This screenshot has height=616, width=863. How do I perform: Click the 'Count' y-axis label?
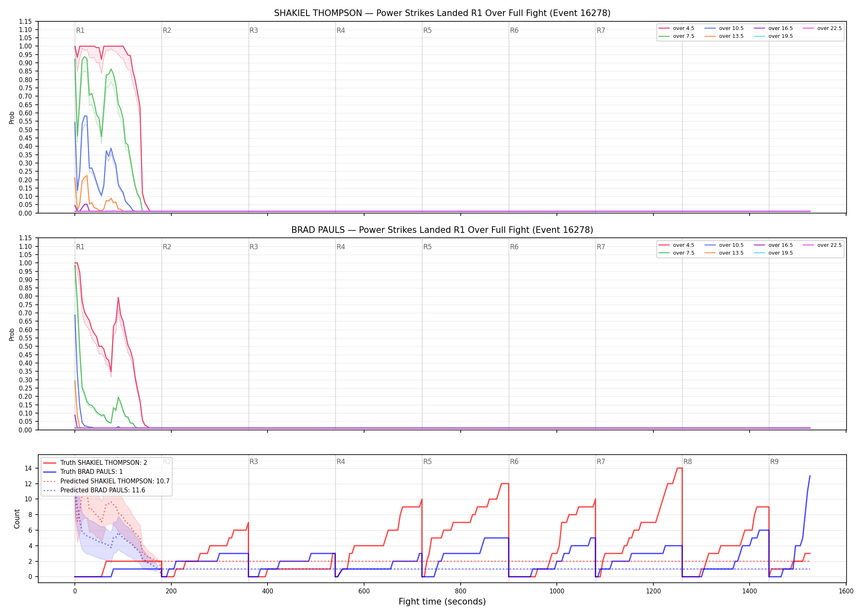(17, 519)
